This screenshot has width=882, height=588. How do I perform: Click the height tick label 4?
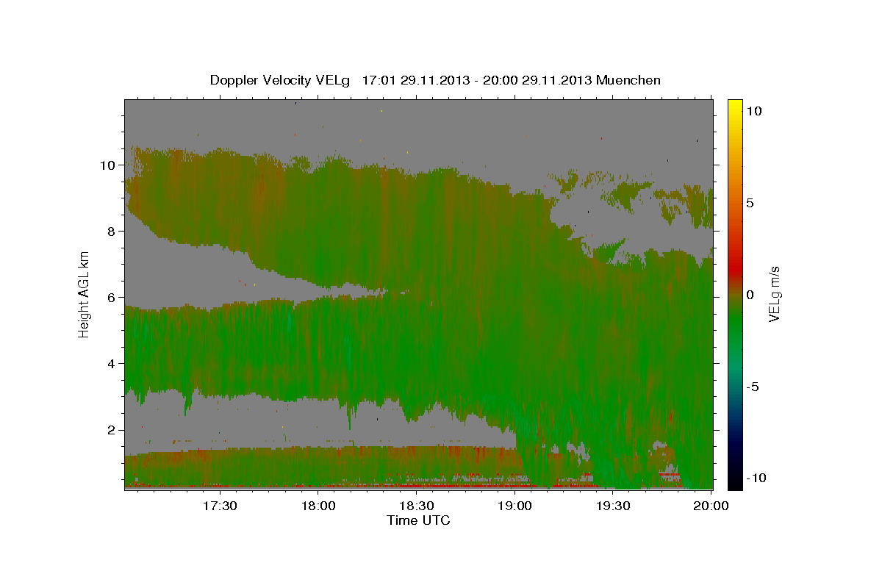112,364
